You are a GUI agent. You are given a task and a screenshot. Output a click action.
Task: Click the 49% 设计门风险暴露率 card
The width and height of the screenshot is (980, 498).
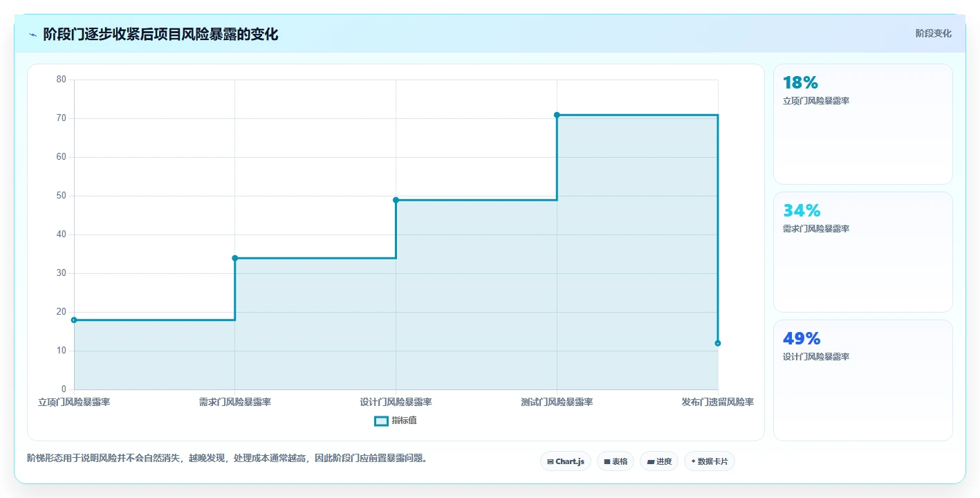(862, 380)
